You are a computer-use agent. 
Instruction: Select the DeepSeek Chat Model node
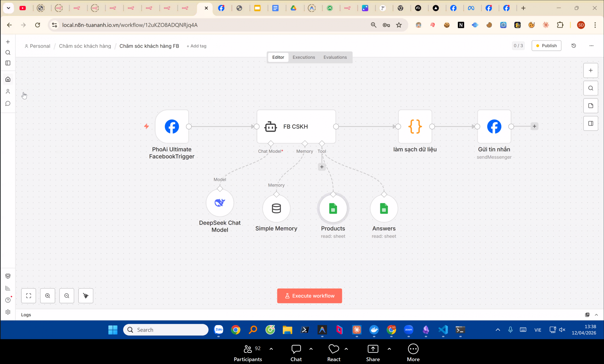pyautogui.click(x=219, y=203)
